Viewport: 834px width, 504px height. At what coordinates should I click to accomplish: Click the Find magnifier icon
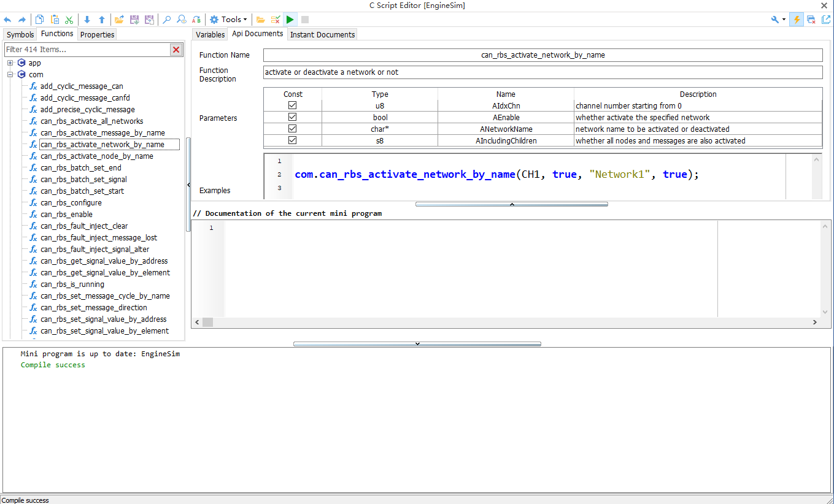166,20
